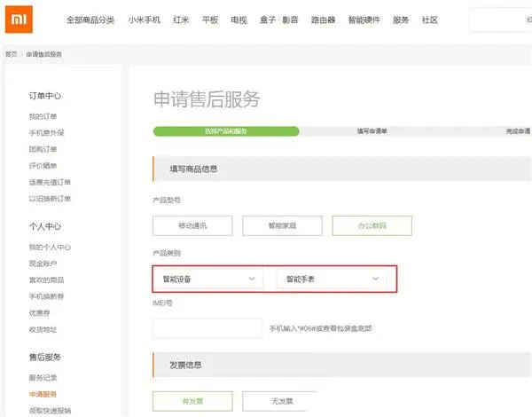
Task: Click the 订单中心 sidebar heading
Action: [45, 96]
